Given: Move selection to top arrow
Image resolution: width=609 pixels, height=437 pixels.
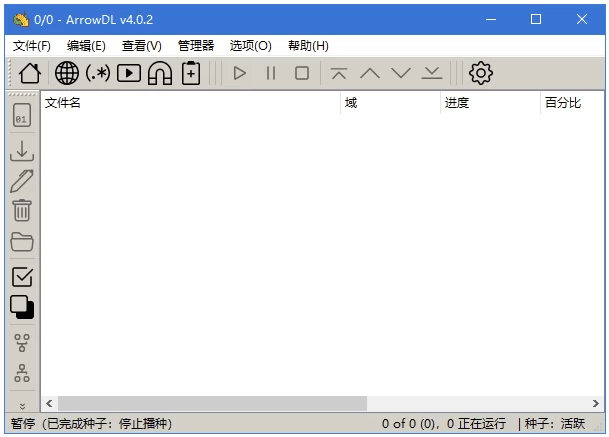Looking at the screenshot, I should [339, 73].
